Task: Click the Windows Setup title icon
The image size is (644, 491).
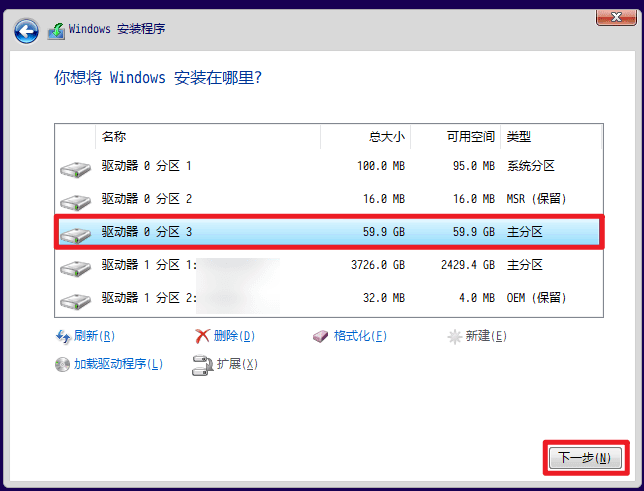Action: point(56,31)
